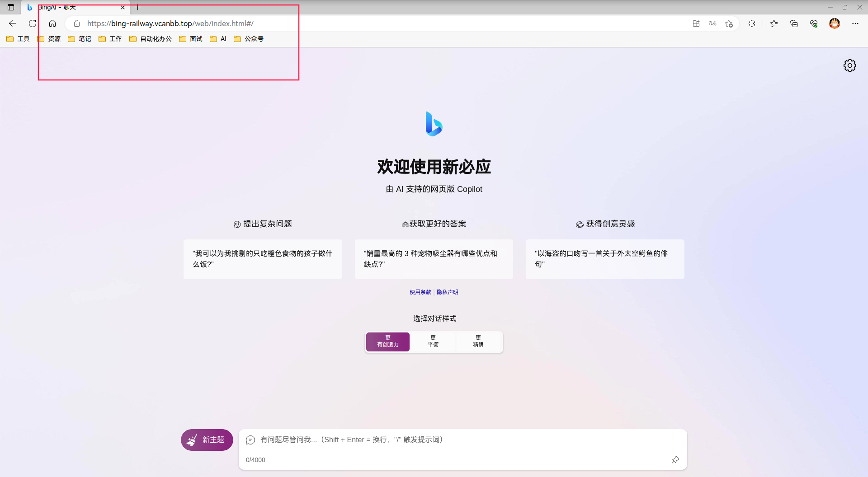Image resolution: width=868 pixels, height=477 pixels.
Task: Select the 更有创造力 conversation style
Action: (x=387, y=341)
